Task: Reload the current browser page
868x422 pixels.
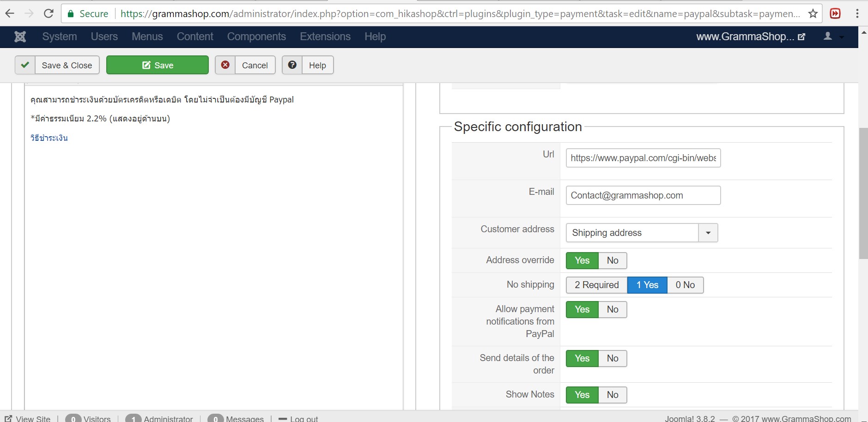Action: (49, 13)
